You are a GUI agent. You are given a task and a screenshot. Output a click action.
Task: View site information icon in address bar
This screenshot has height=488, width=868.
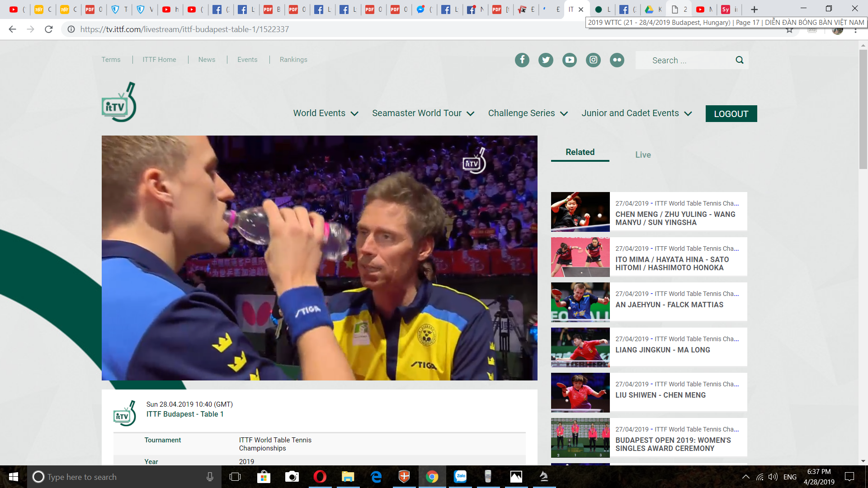[x=71, y=29]
